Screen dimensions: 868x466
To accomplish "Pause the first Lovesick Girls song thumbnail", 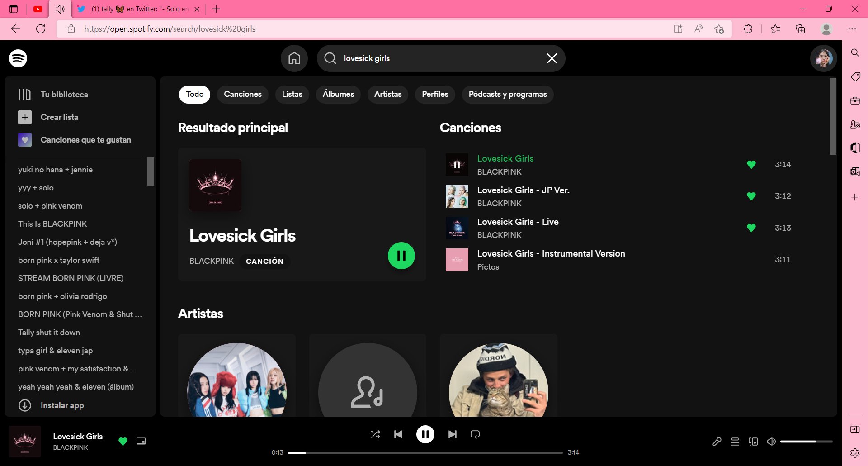I will 457,165.
